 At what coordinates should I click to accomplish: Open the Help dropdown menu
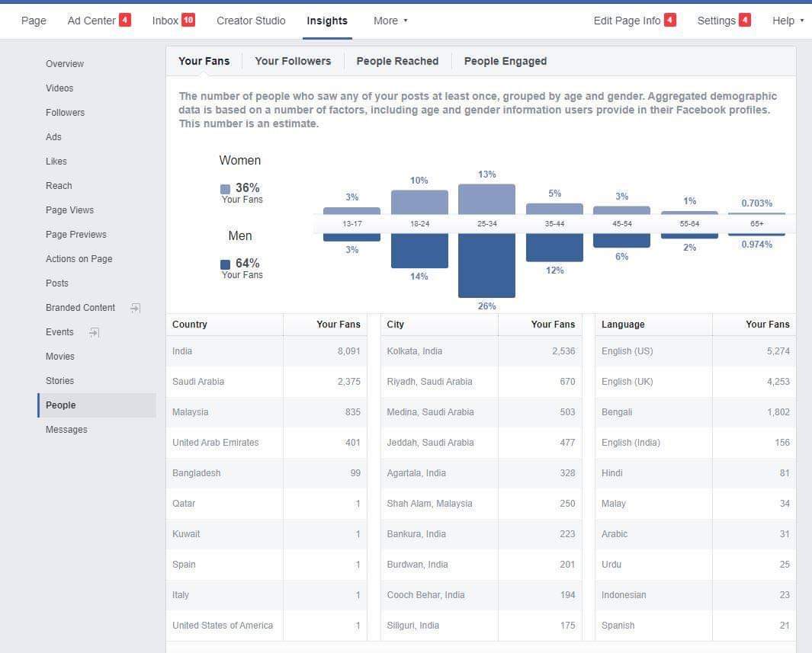tap(788, 21)
